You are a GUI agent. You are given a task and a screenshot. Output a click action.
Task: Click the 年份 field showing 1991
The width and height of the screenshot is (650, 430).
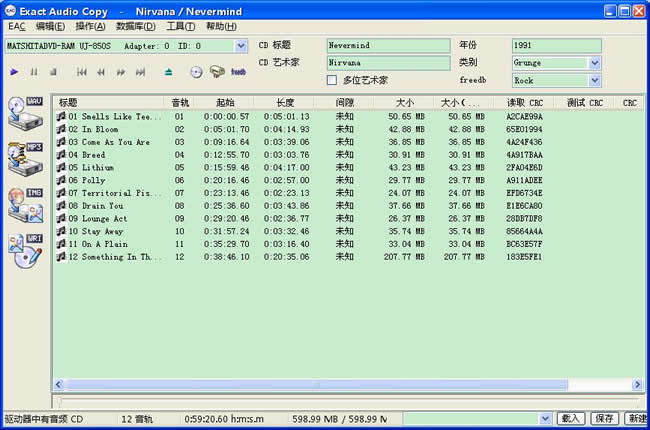(556, 46)
